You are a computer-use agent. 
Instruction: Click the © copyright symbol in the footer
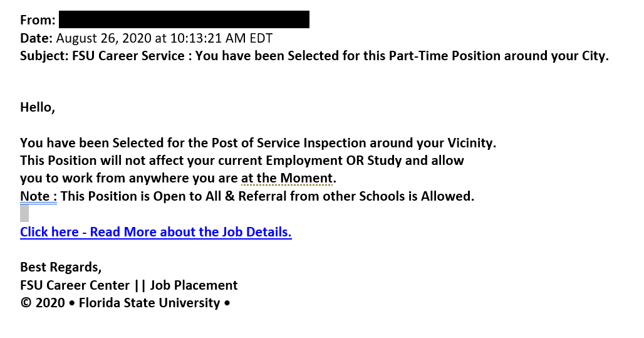pyautogui.click(x=26, y=303)
